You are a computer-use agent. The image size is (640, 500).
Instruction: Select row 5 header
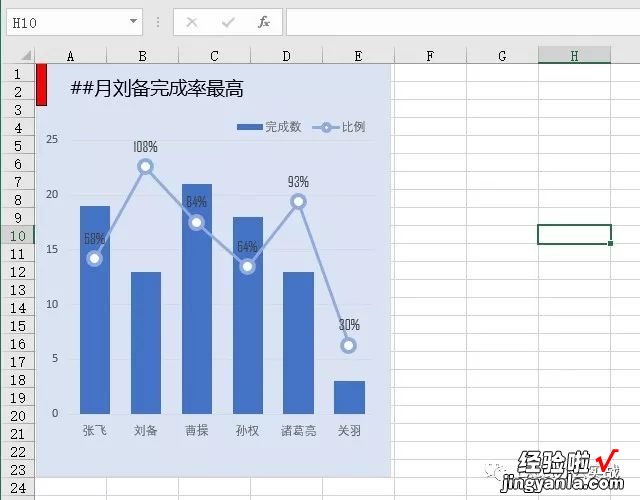pos(18,146)
